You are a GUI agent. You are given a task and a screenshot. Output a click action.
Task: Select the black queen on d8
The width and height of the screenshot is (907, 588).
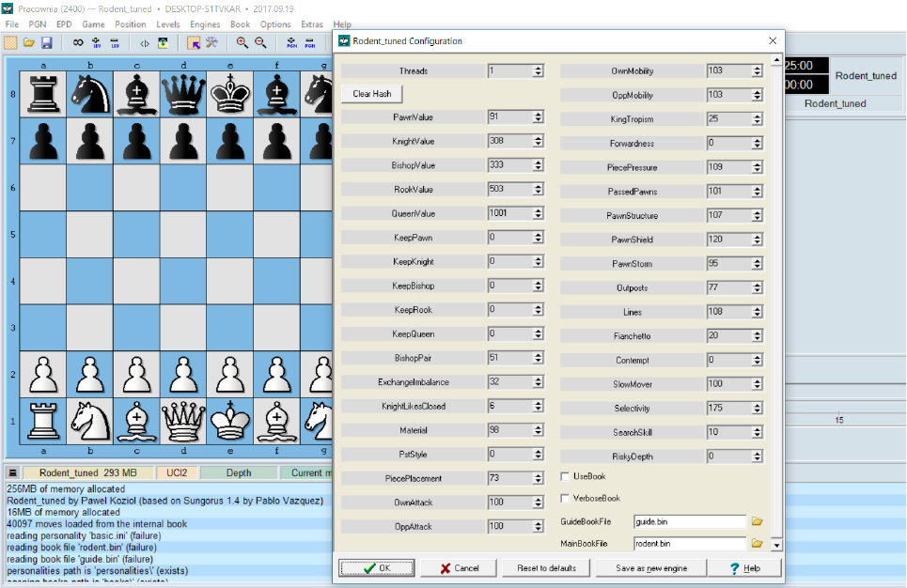183,94
